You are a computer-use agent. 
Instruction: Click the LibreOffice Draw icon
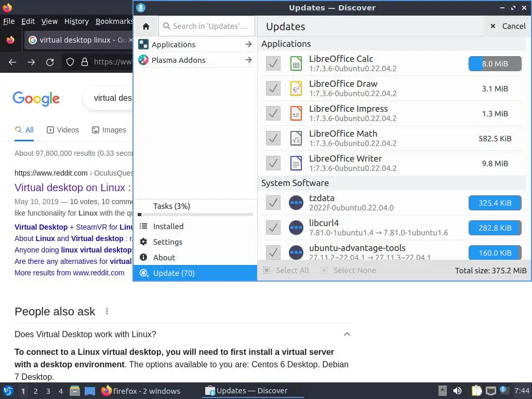296,88
